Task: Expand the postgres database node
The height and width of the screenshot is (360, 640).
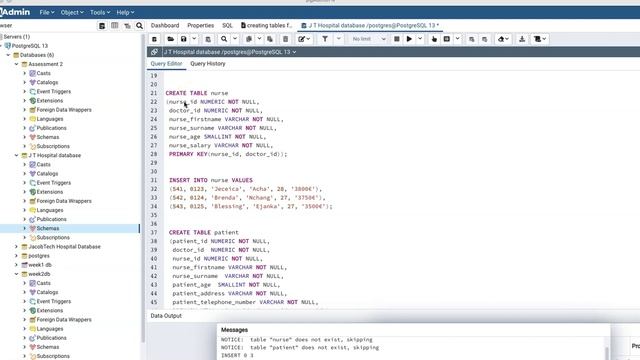Action: [x=16, y=256]
